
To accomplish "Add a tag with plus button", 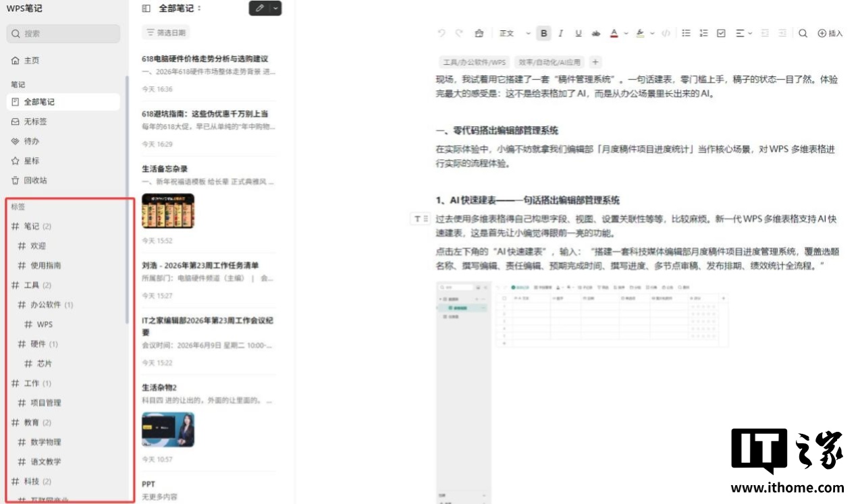I will [x=595, y=62].
